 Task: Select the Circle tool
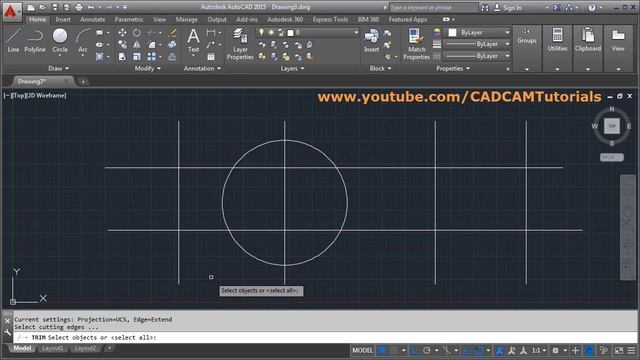60,40
